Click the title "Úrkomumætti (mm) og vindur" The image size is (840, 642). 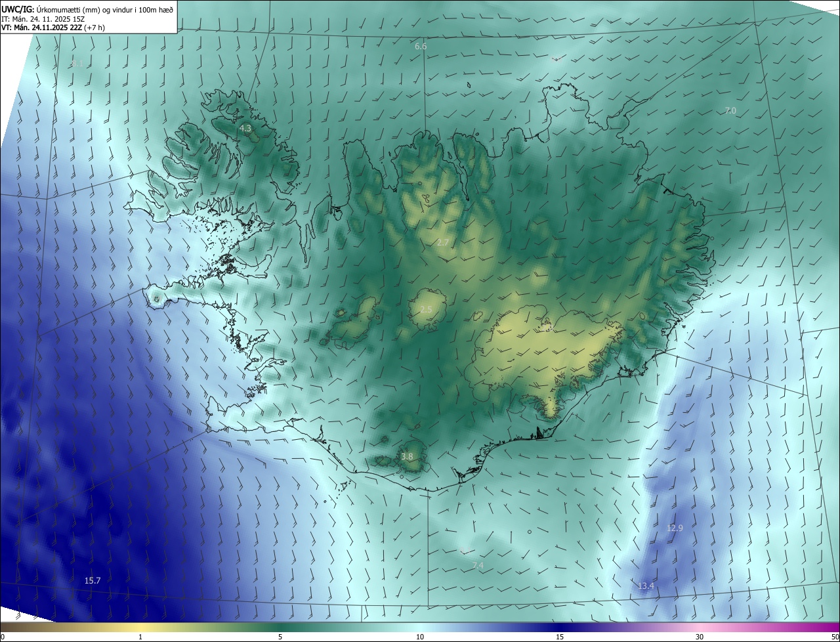coord(105,10)
